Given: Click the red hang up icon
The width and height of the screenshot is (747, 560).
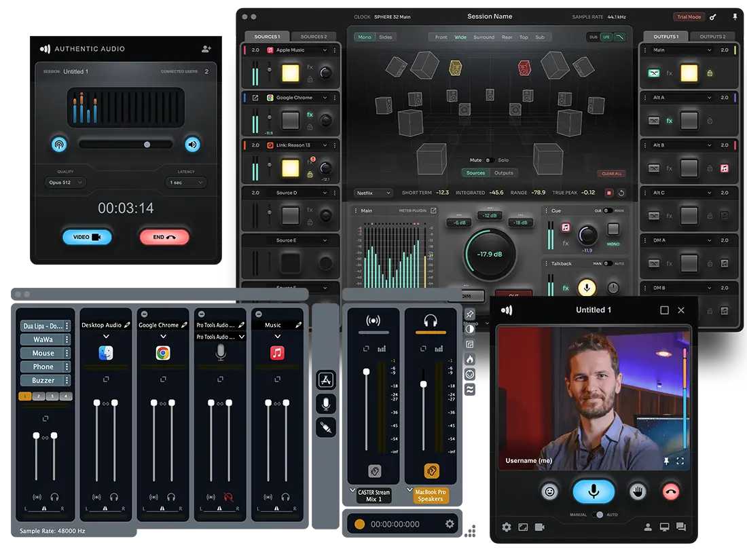Looking at the screenshot, I should pyautogui.click(x=670, y=491).
